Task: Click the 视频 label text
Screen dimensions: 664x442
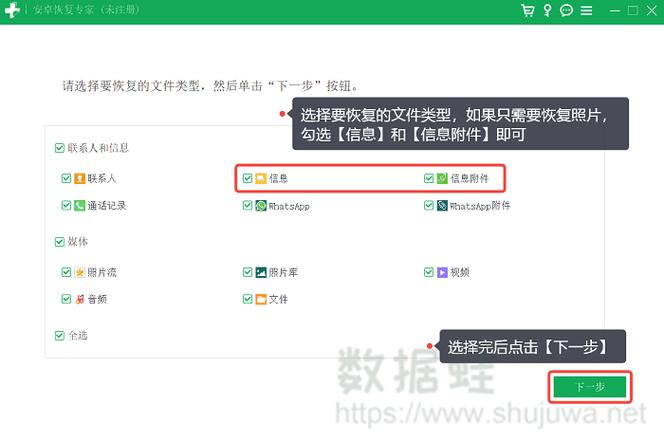Action: 460,272
